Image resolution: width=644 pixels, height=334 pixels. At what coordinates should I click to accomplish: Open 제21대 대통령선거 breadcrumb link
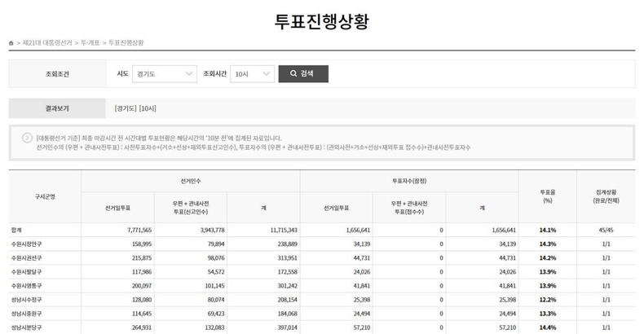(47, 42)
